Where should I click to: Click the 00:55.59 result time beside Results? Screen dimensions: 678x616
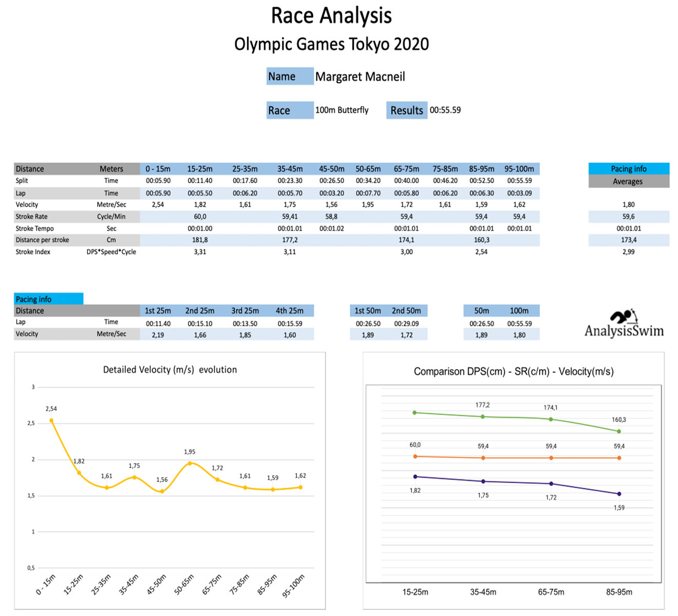click(445, 110)
